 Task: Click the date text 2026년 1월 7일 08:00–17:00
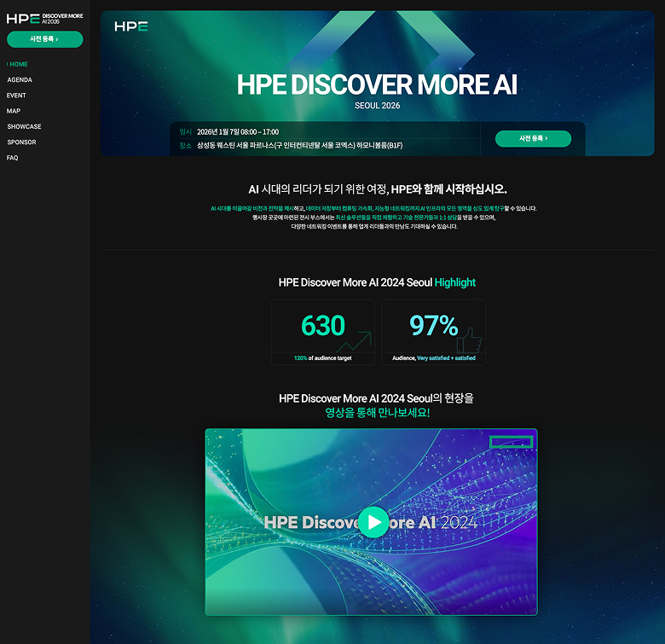pyautogui.click(x=238, y=132)
